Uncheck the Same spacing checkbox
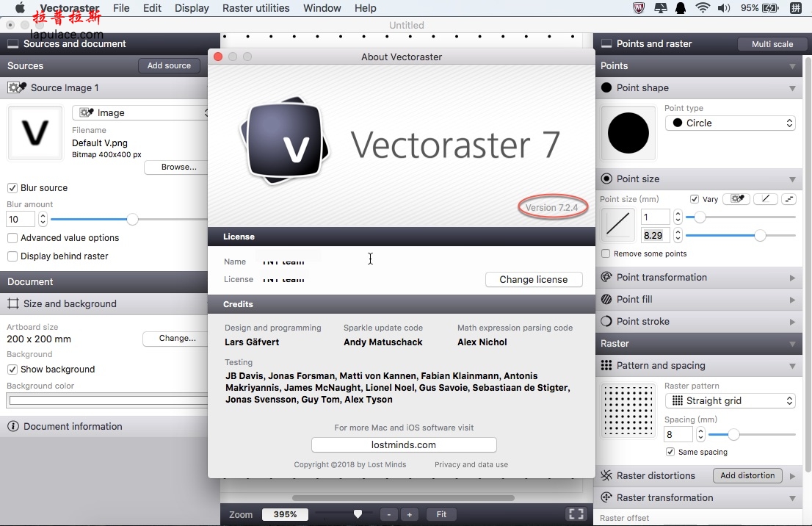Viewport: 812px width, 526px height. coord(670,452)
